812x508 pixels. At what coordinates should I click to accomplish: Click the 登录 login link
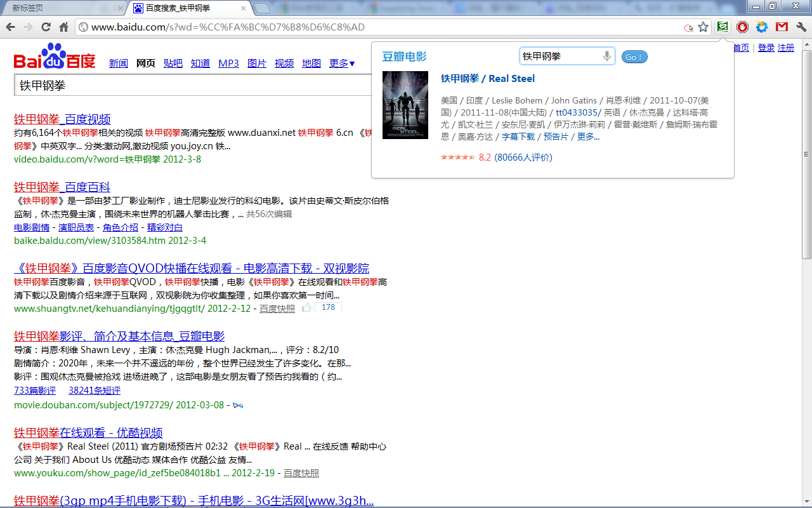(x=766, y=48)
